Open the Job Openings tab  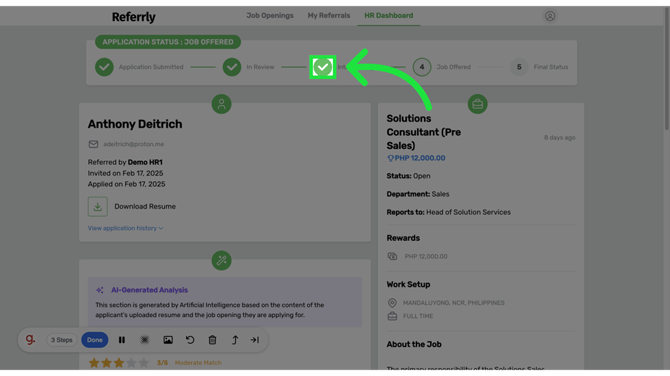[270, 15]
